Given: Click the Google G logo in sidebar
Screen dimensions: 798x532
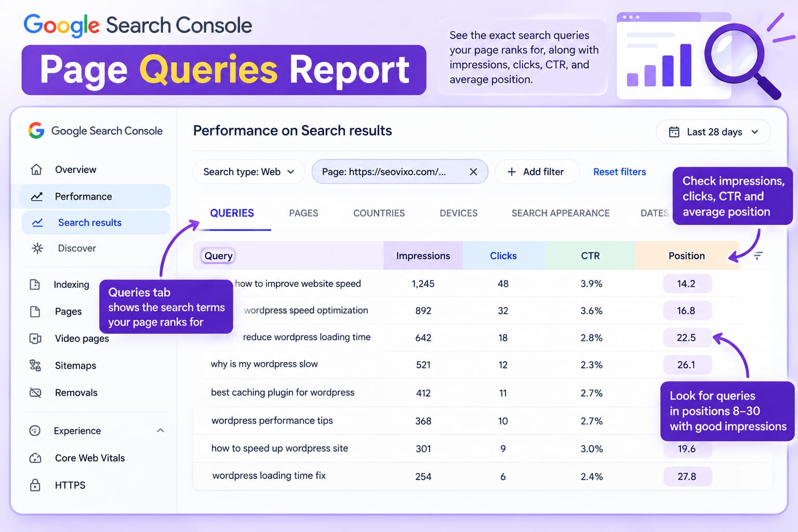Looking at the screenshot, I should point(36,130).
